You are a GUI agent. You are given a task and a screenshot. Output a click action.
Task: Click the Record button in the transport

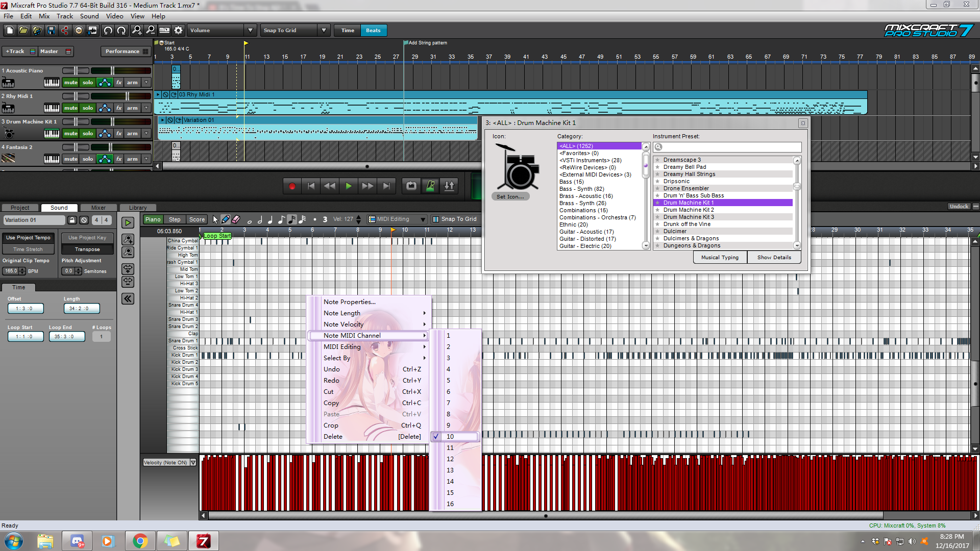pos(292,186)
